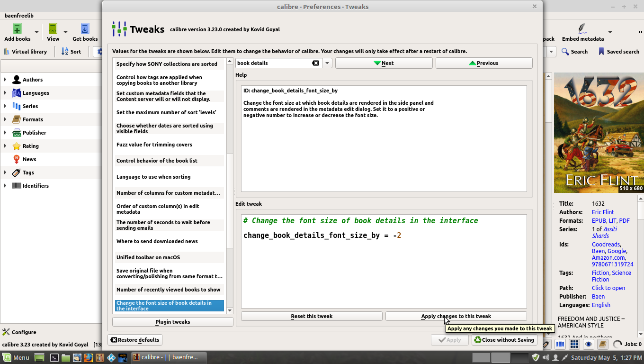The height and width of the screenshot is (364, 644).
Task: Expand the Publisher category
Action: [x=5, y=133]
